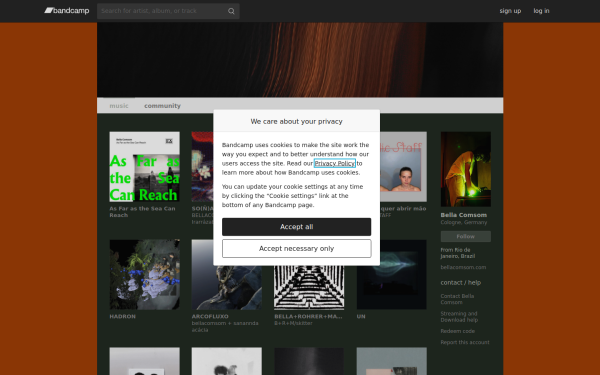Switch to the music tab
This screenshot has width=600, height=375.
tap(119, 106)
